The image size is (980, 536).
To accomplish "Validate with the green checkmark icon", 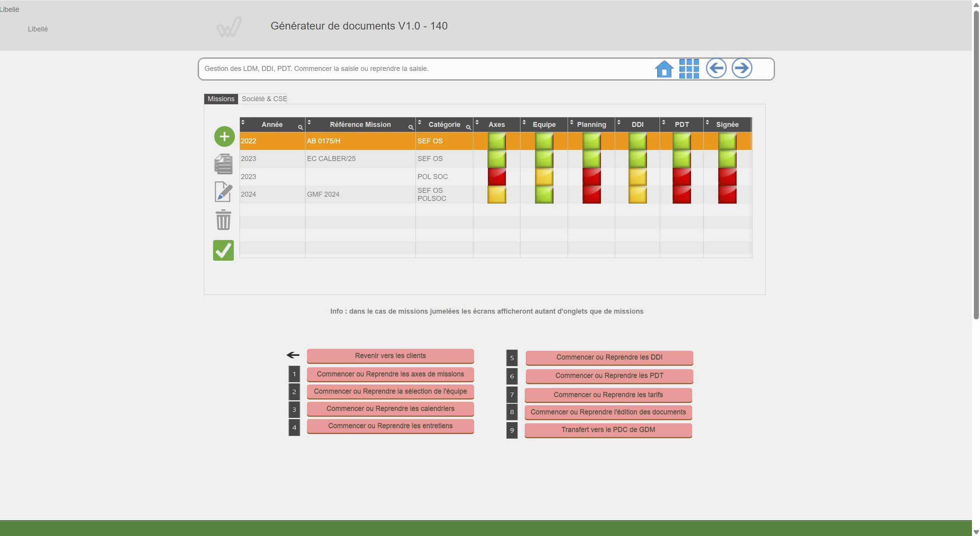I will tap(223, 250).
